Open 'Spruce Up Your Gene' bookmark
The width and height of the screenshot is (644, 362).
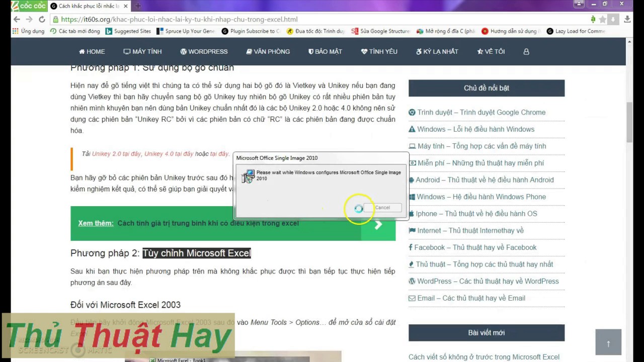tap(186, 31)
